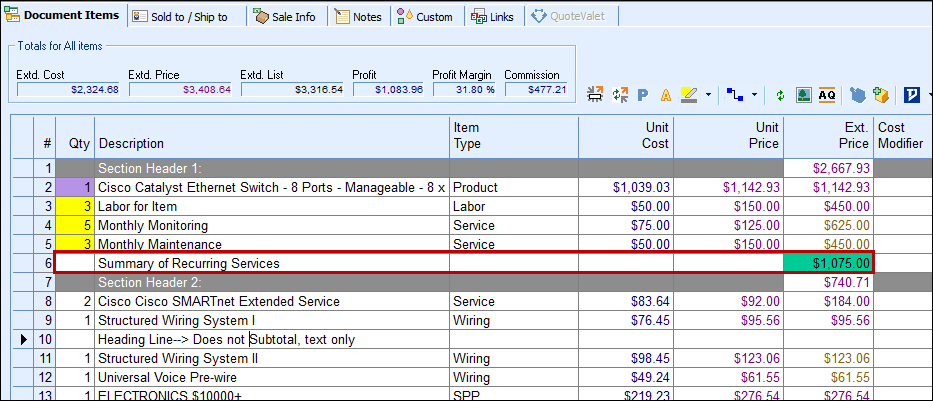This screenshot has width=933, height=401.
Task: Click the orange A font icon
Action: [665, 95]
